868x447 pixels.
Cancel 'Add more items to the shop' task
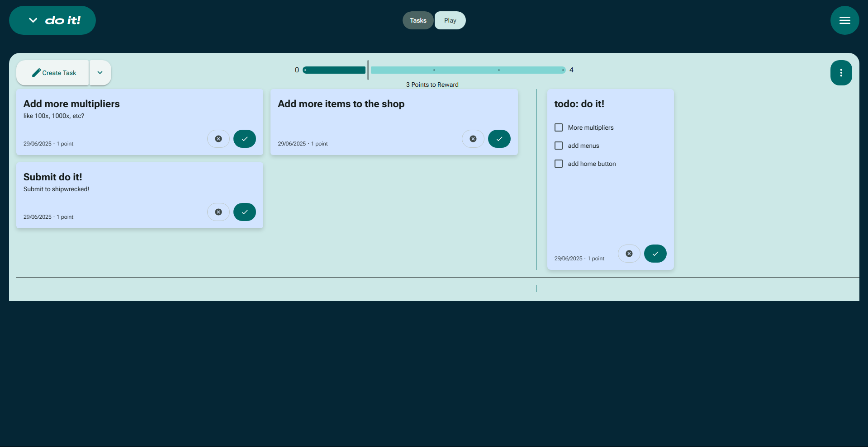(x=473, y=139)
